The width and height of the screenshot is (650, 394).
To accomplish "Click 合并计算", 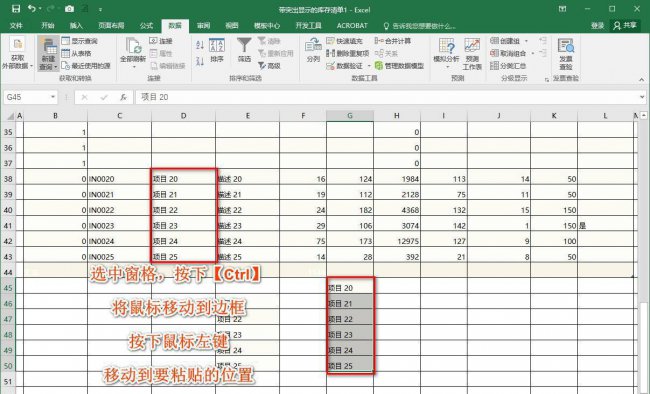I will tap(393, 41).
